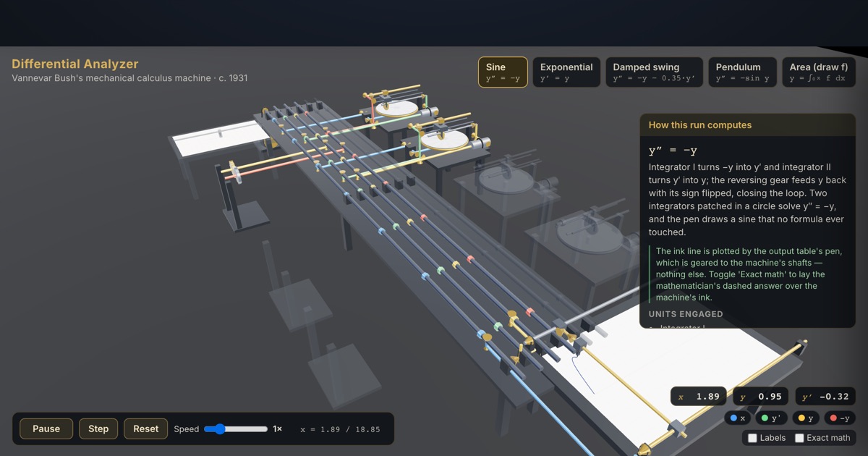Toggle the yellow y legend chip

coord(806,418)
